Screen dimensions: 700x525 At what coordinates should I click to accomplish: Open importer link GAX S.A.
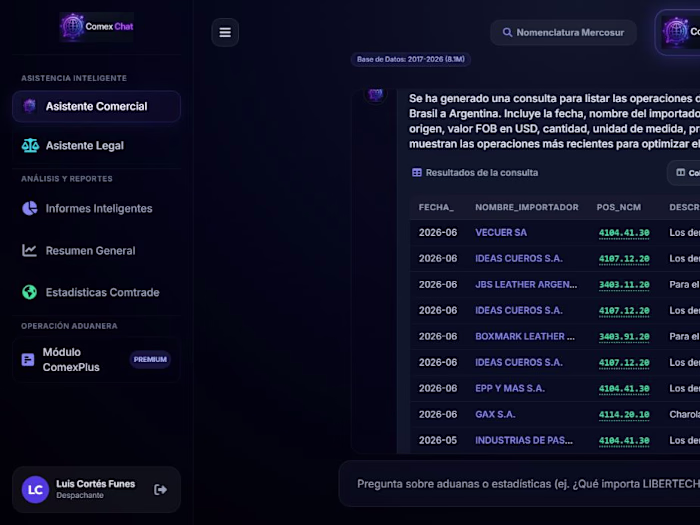coord(495,414)
